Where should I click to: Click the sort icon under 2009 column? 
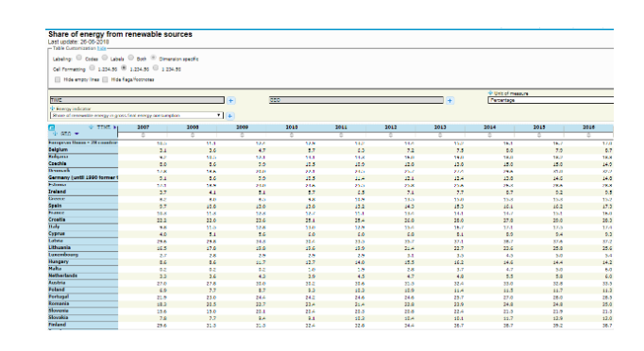coord(242,135)
